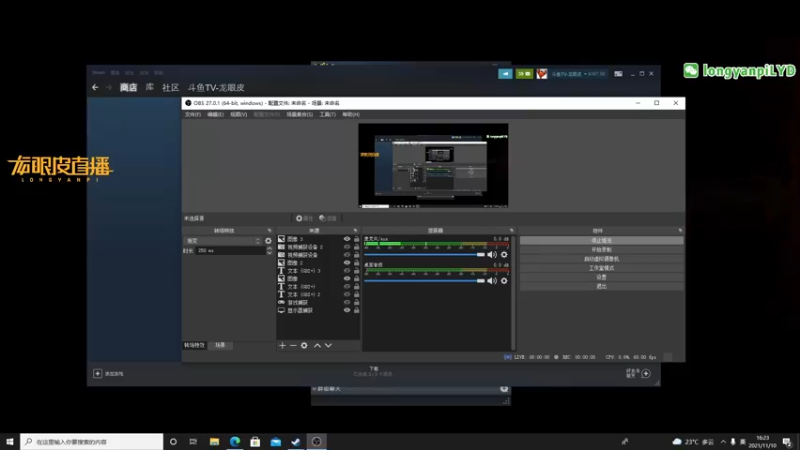Open the transition type dropdown
The width and height of the screenshot is (800, 450).
[223, 241]
